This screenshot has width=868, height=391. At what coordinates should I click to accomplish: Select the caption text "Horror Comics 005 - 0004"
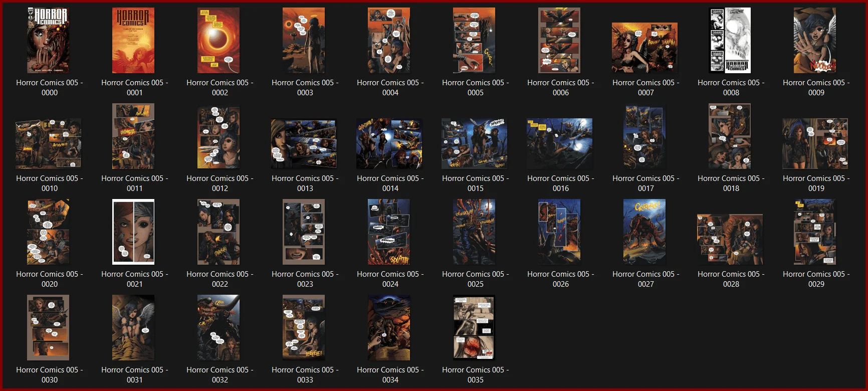[x=390, y=88]
